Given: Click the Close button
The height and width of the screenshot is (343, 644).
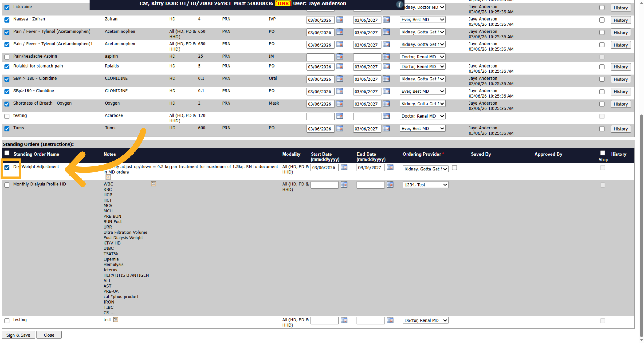Looking at the screenshot, I should click(49, 335).
